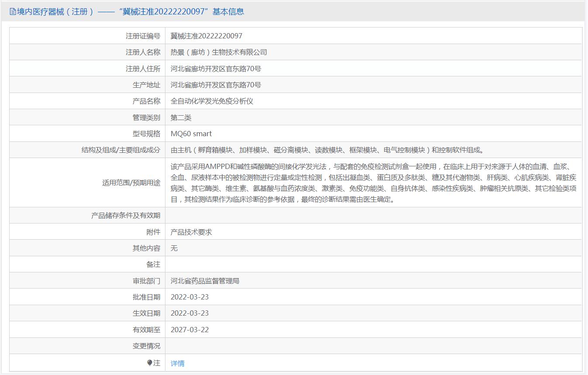The width and height of the screenshot is (588, 375).
Task: Click the intended-use paragraph starting 该产品采用AMPPD
Action: [x=374, y=183]
